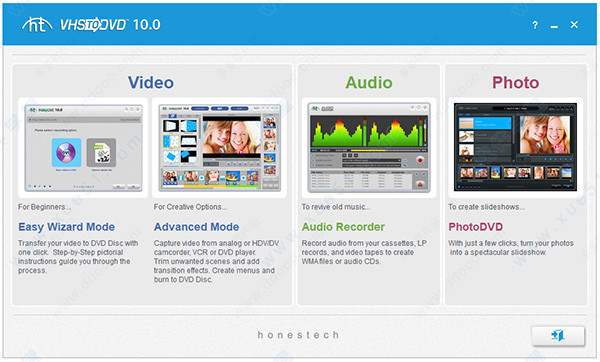This screenshot has height=362, width=600.
Task: Open the Audio Recorder thumbnail
Action: pos(369,148)
